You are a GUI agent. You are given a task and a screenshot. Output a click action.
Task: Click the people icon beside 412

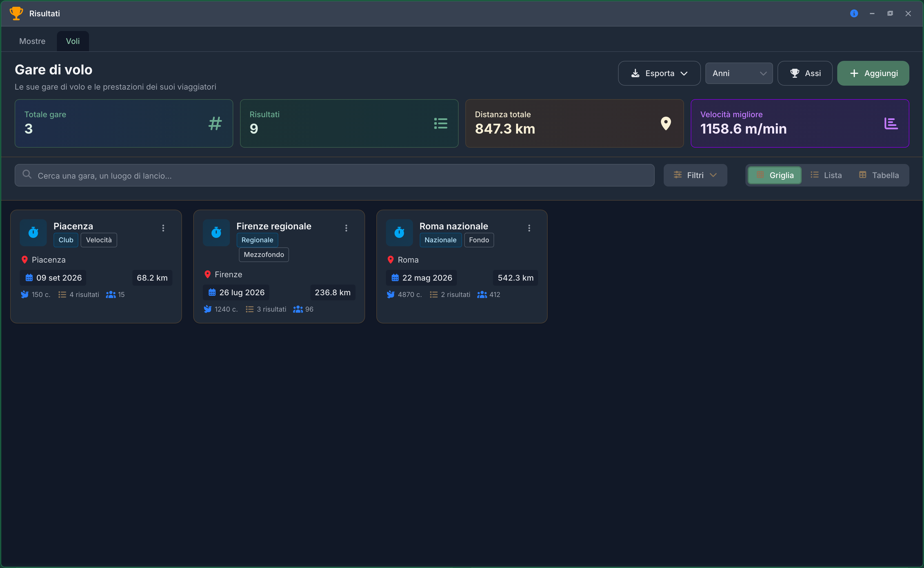[482, 294]
